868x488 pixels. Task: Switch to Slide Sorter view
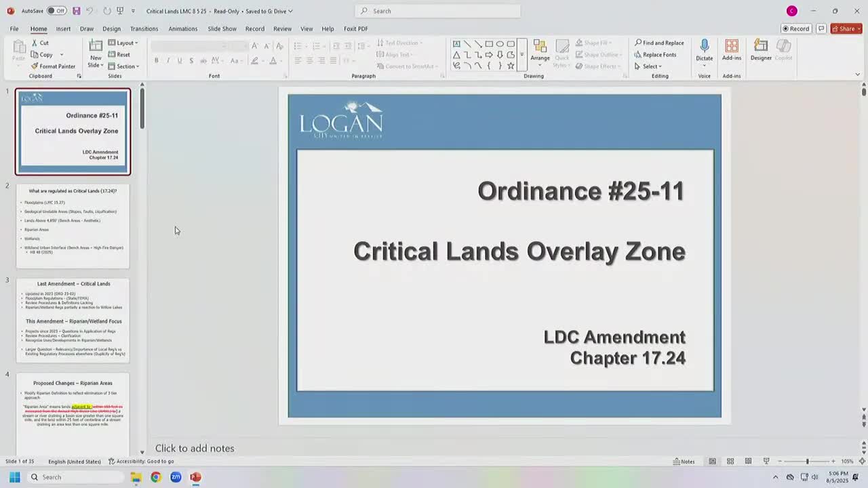click(730, 462)
